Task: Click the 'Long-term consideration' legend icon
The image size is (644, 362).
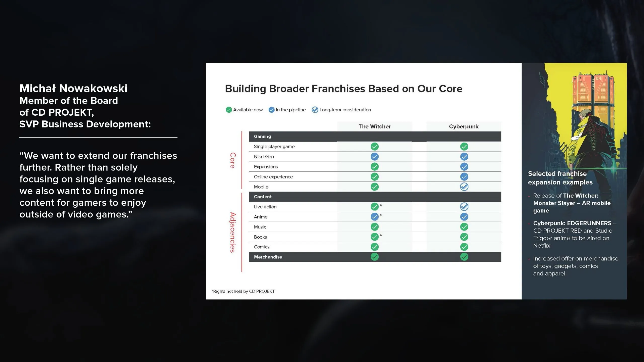Action: click(315, 110)
